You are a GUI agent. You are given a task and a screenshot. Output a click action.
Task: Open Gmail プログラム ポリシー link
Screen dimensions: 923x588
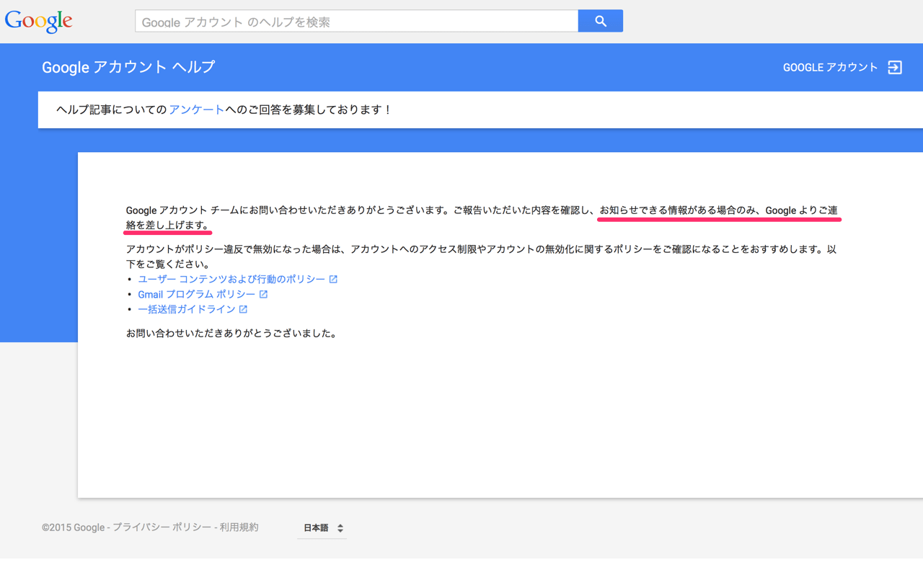click(x=197, y=294)
